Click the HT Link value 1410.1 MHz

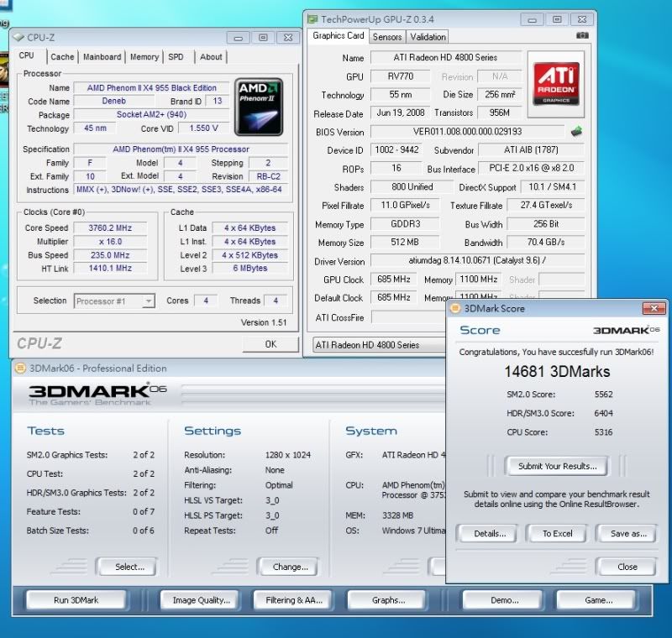(x=110, y=268)
